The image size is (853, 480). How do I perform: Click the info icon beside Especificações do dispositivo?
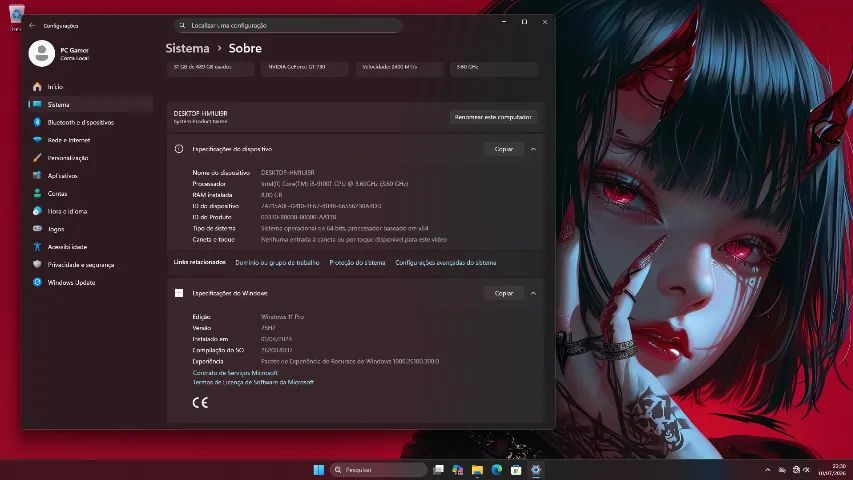coord(179,149)
